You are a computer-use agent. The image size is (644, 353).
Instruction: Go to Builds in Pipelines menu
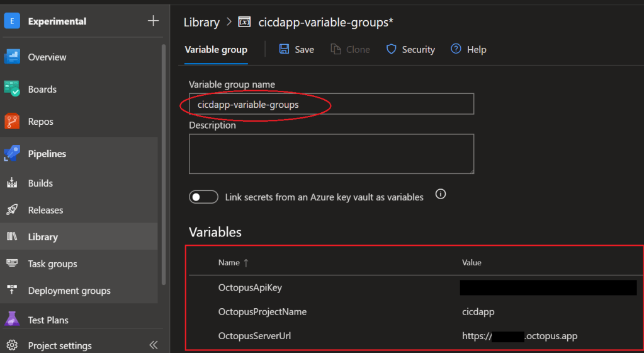click(x=40, y=183)
